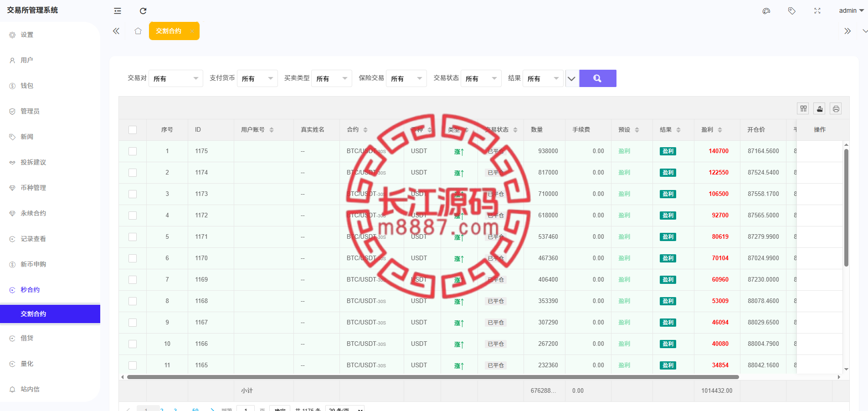Check the row with ID 1175
Viewport: 868px width, 411px height.
pyautogui.click(x=133, y=151)
